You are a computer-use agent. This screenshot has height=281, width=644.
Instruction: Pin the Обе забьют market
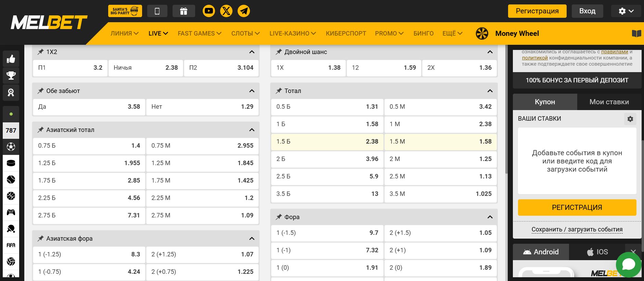point(40,91)
